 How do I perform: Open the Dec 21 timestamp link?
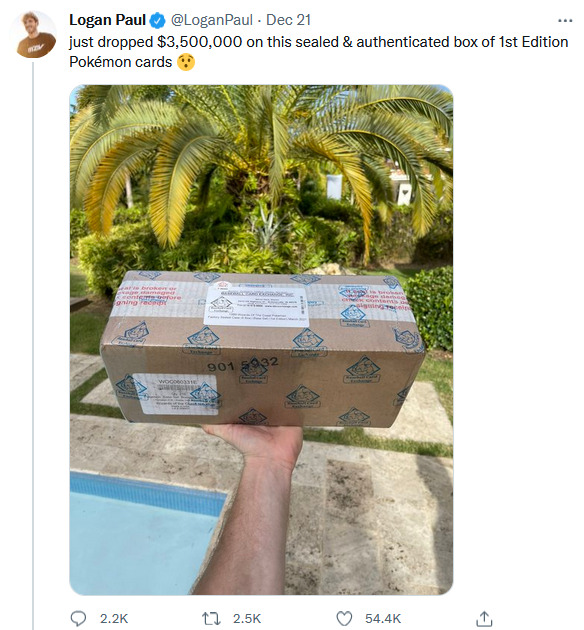[288, 20]
